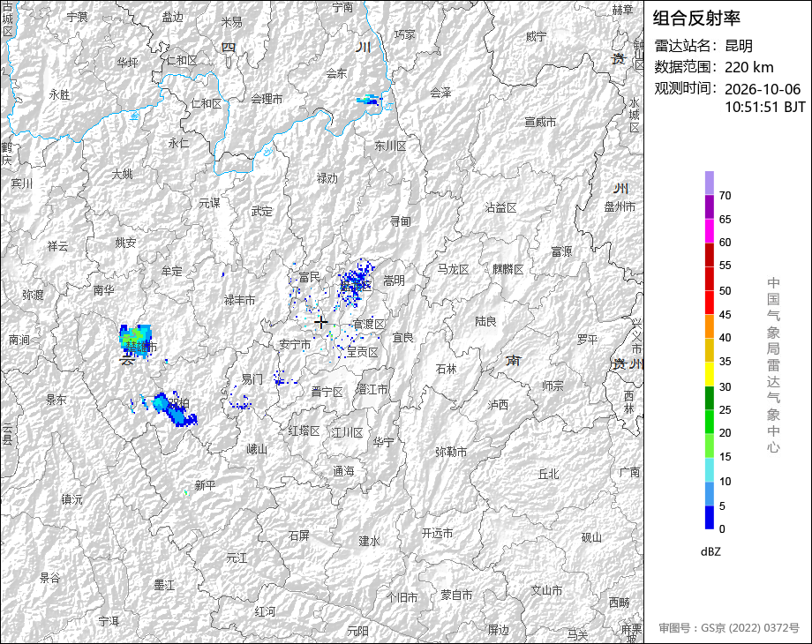Click the blue echo cluster near Shuangbai
The image size is (812, 644).
175,409
